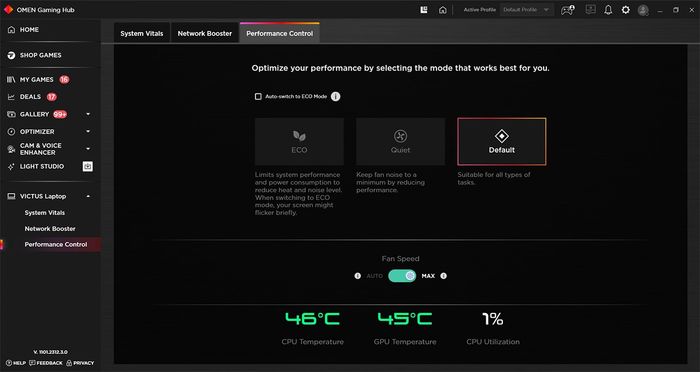Select the Default performance mode

[x=501, y=142]
